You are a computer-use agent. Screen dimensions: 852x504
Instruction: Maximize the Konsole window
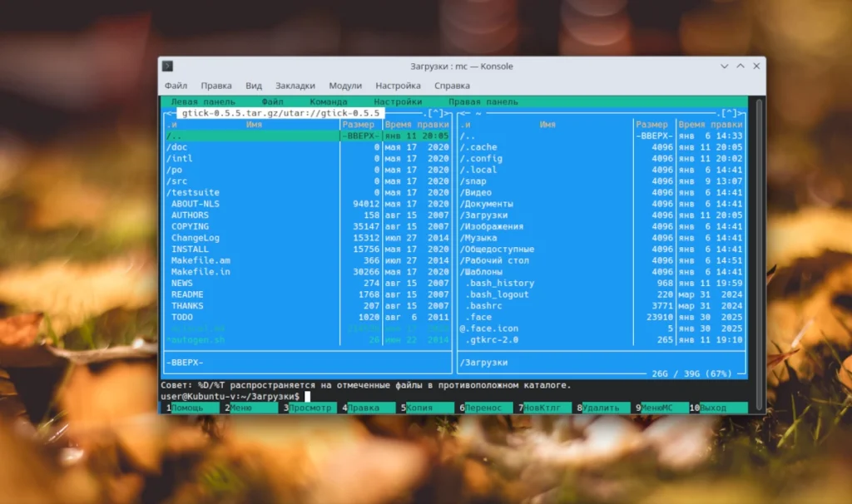[x=741, y=67]
